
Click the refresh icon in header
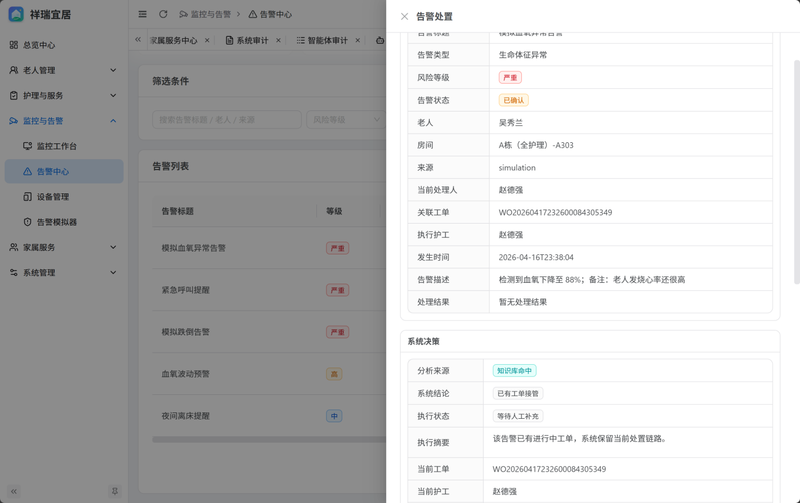click(x=163, y=14)
